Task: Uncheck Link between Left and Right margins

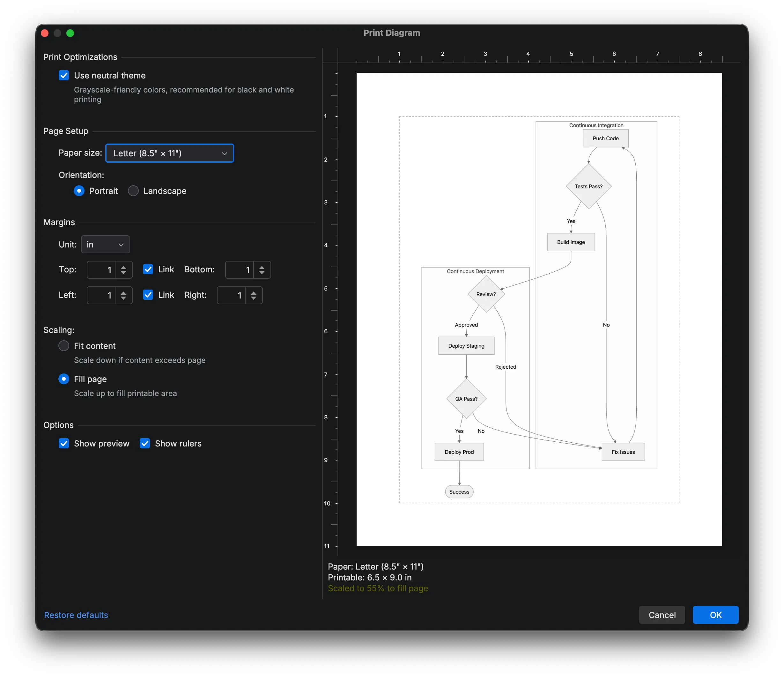Action: tap(148, 295)
